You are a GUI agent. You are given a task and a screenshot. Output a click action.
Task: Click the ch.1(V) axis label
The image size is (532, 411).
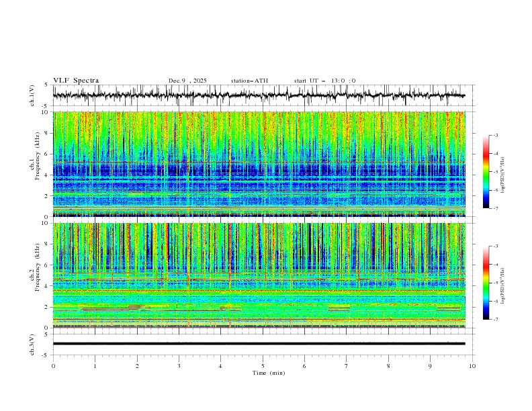[32, 95]
